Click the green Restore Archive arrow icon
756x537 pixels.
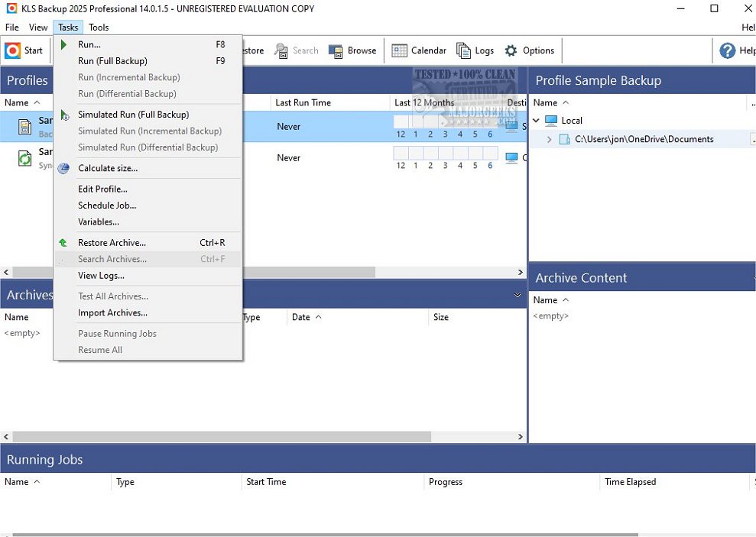[63, 243]
